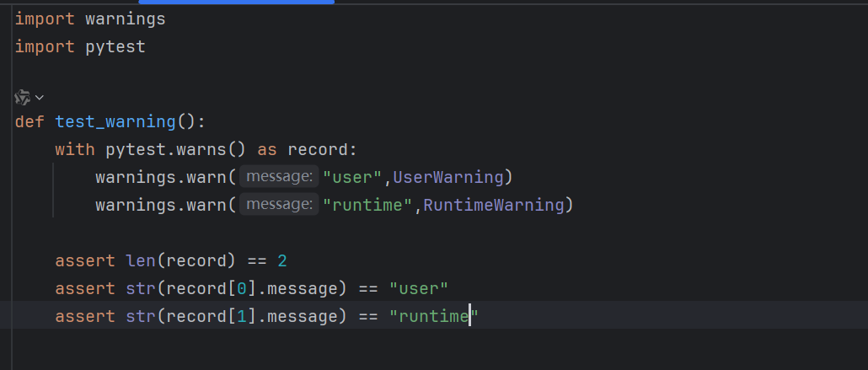Click the 'message:' hint before "user"

tap(279, 177)
